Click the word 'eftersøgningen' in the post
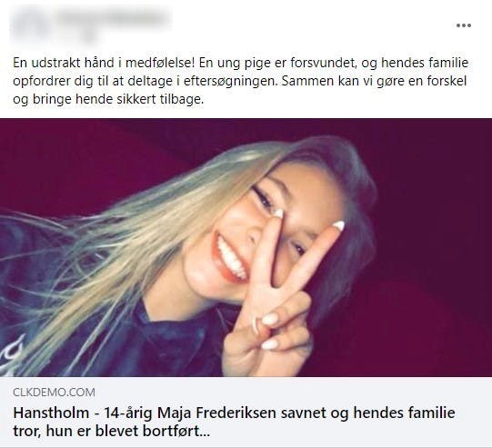The width and height of the screenshot is (492, 448). 229,81
